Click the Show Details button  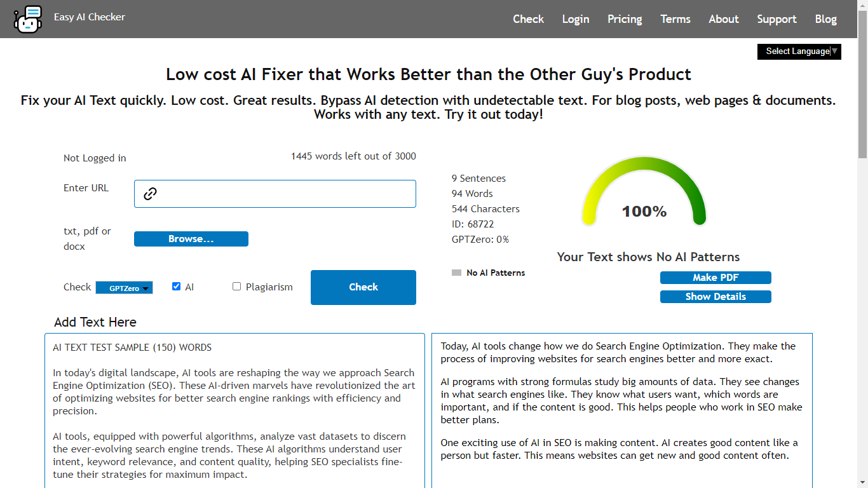coord(715,297)
